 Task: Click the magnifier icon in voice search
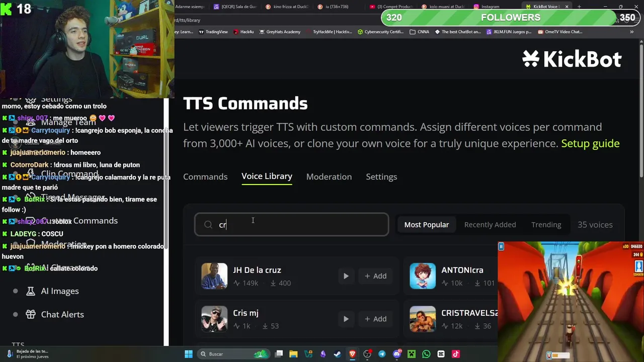(x=208, y=225)
